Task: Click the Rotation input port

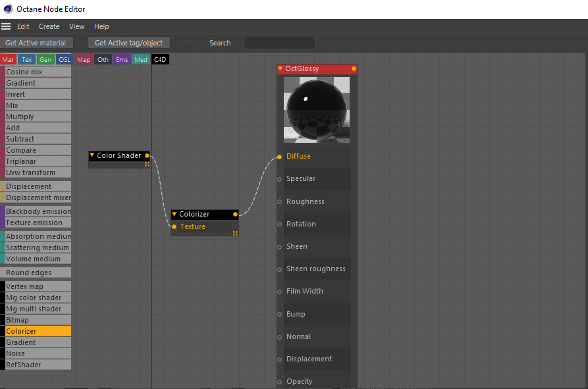Action: (279, 224)
